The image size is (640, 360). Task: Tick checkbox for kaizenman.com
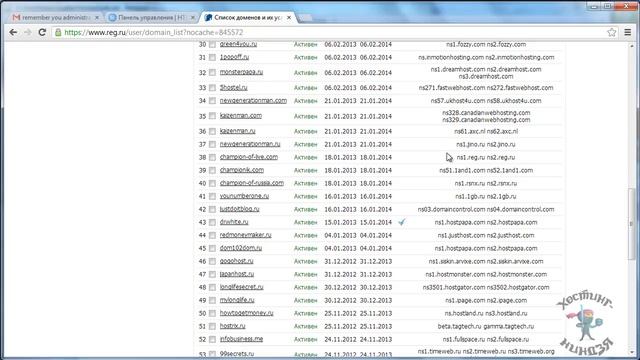[x=212, y=116]
